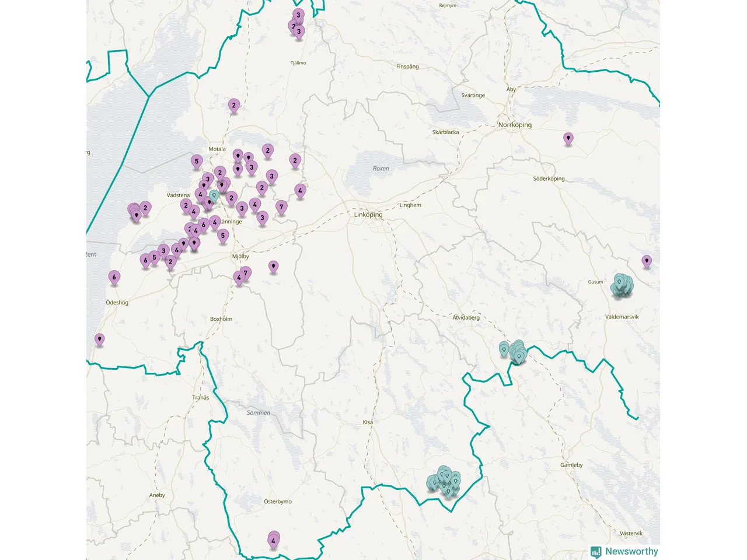Viewport: 747px width, 560px height.
Task: Click the Linköping city label
Action: pos(368,215)
